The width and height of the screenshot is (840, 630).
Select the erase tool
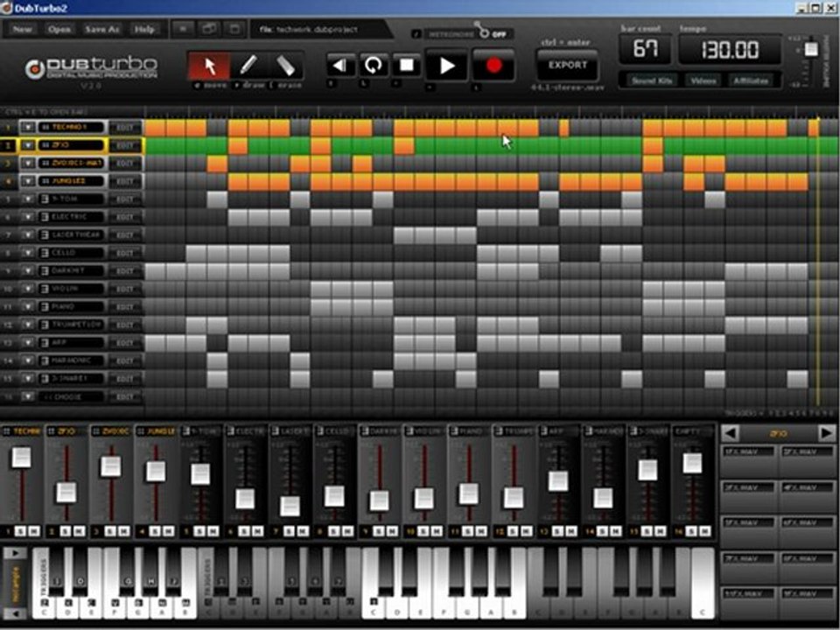click(x=285, y=66)
